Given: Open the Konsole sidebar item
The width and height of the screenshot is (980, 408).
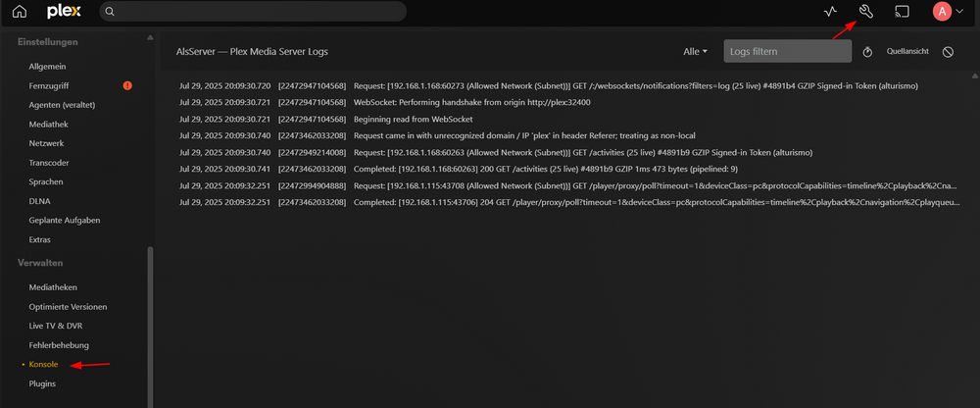Looking at the screenshot, I should [x=43, y=364].
